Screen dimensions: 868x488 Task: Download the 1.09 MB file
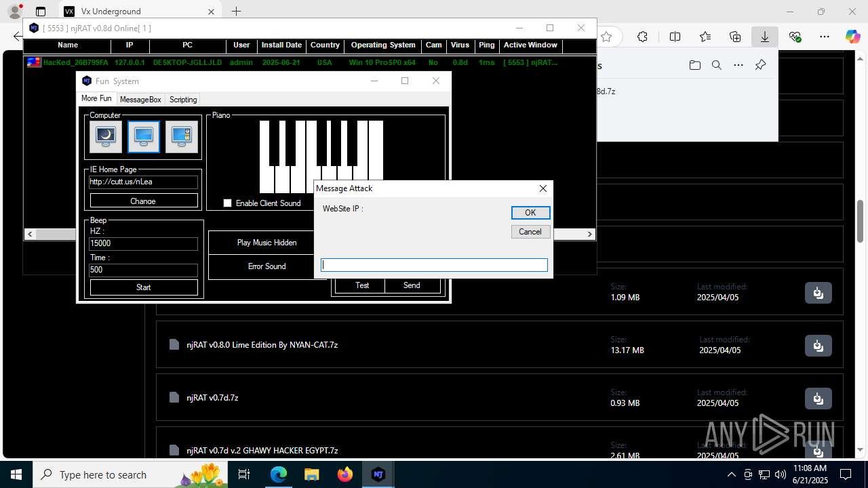[818, 292]
